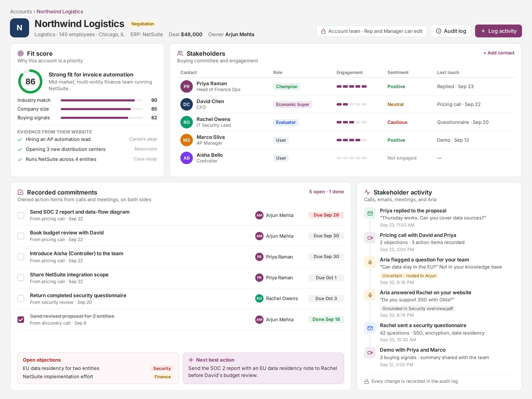Check off Send SOC 2 report commitment
This screenshot has width=532, height=399.
pos(21,215)
